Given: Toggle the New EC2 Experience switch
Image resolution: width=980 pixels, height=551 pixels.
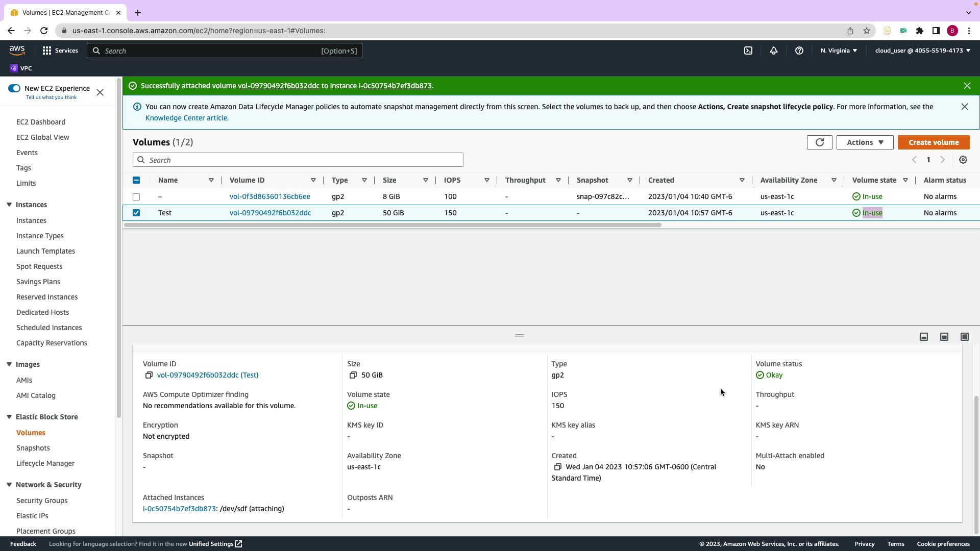Looking at the screenshot, I should point(14,88).
